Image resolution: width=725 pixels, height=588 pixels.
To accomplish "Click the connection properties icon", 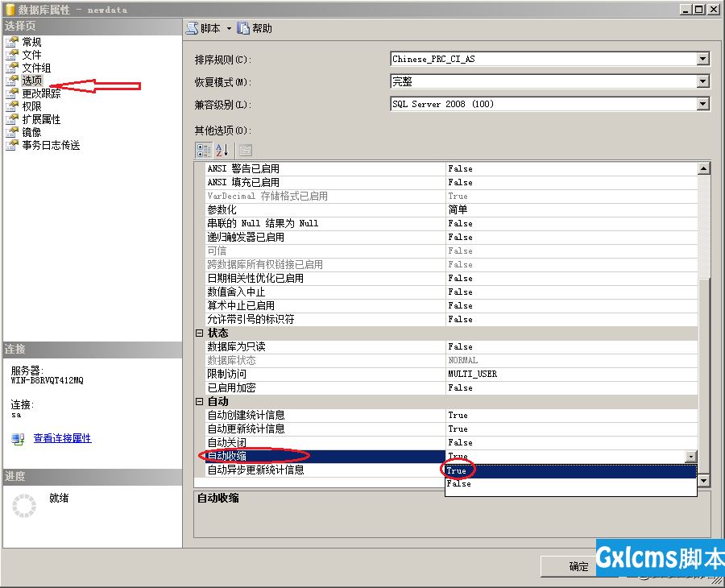I will [18, 439].
